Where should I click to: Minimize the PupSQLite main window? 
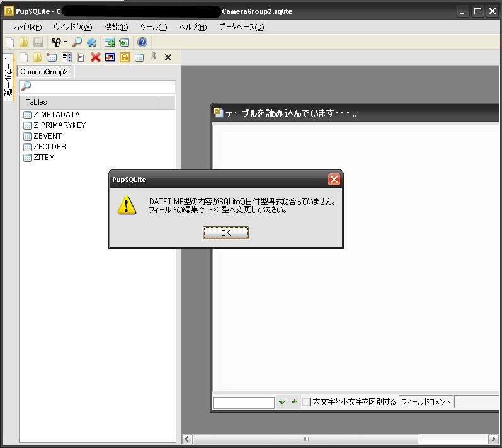tap(462, 11)
